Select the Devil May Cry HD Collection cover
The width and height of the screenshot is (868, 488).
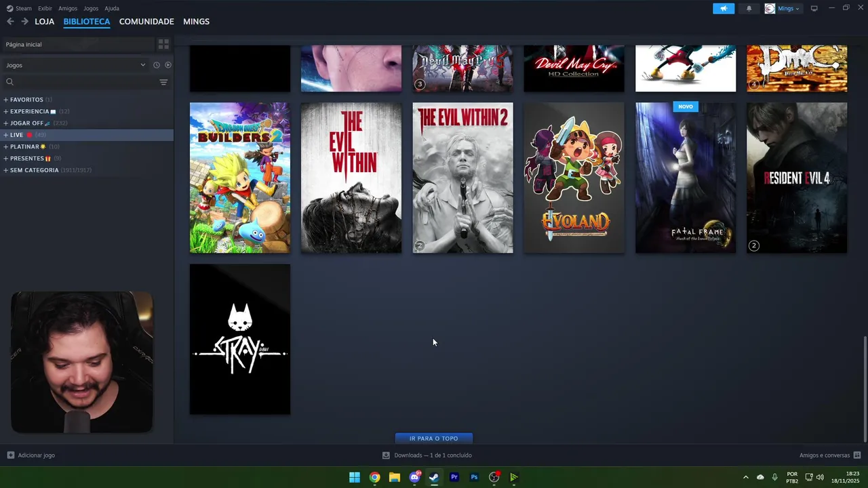coord(574,68)
